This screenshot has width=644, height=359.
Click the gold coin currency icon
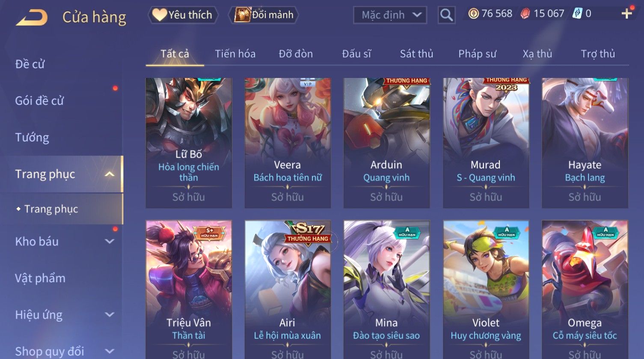(x=473, y=14)
